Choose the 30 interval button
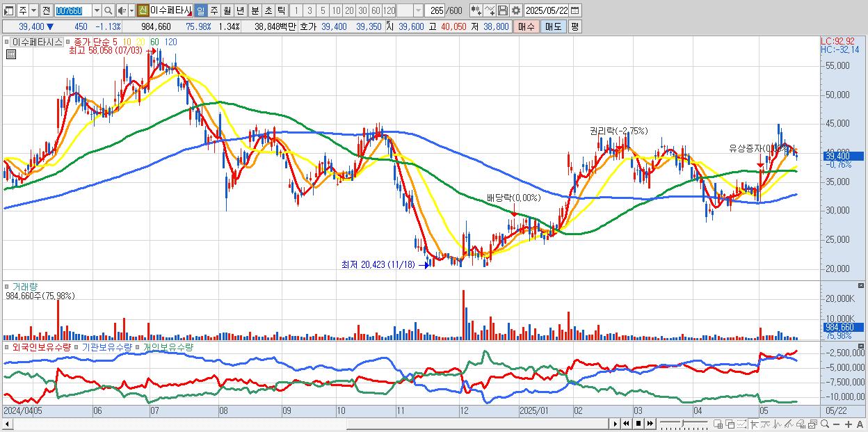The height and width of the screenshot is (432, 868). click(362, 10)
